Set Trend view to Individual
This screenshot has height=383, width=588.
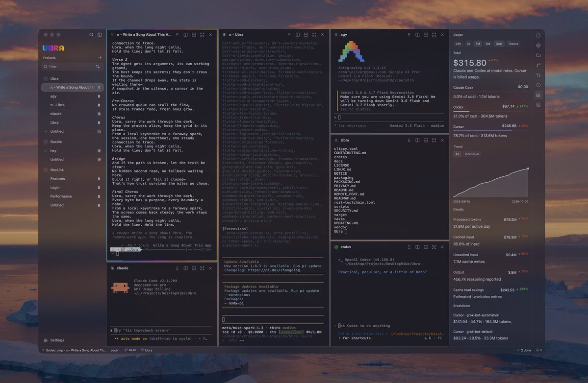pyautogui.click(x=471, y=154)
